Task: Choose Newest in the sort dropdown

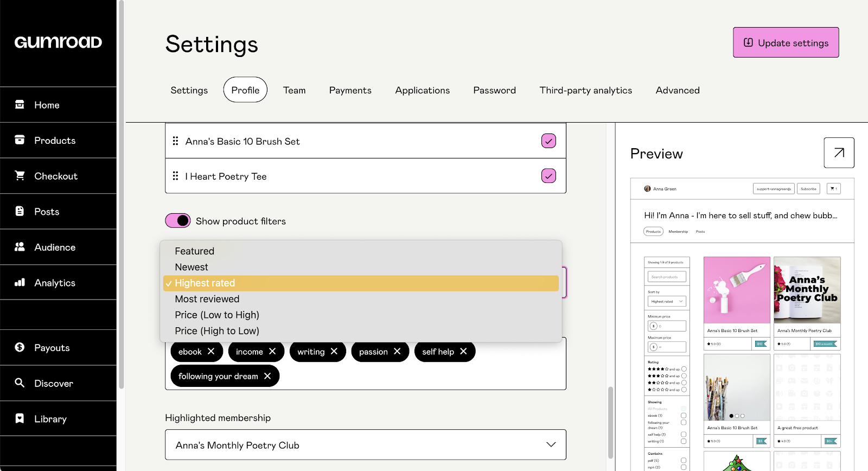Action: click(x=361, y=267)
